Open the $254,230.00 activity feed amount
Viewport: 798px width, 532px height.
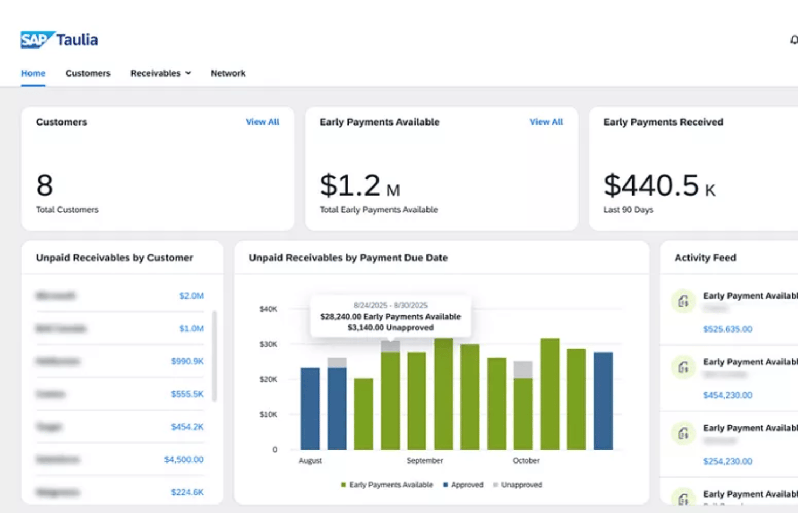coord(727,461)
